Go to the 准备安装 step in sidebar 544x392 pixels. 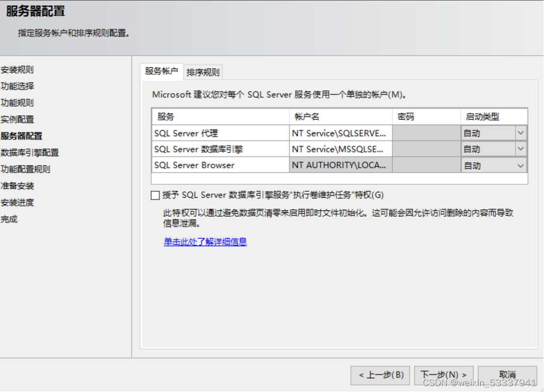17,186
